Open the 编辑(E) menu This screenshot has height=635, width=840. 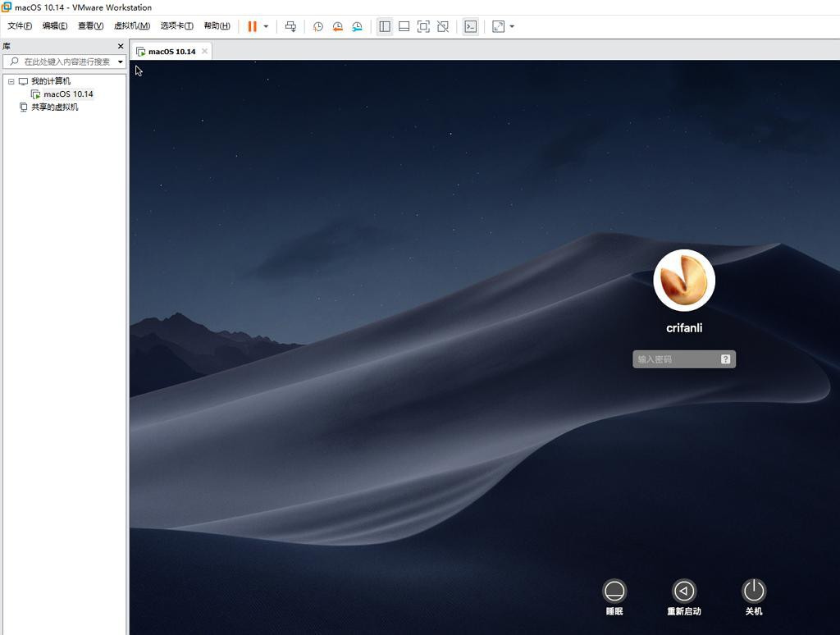55,25
